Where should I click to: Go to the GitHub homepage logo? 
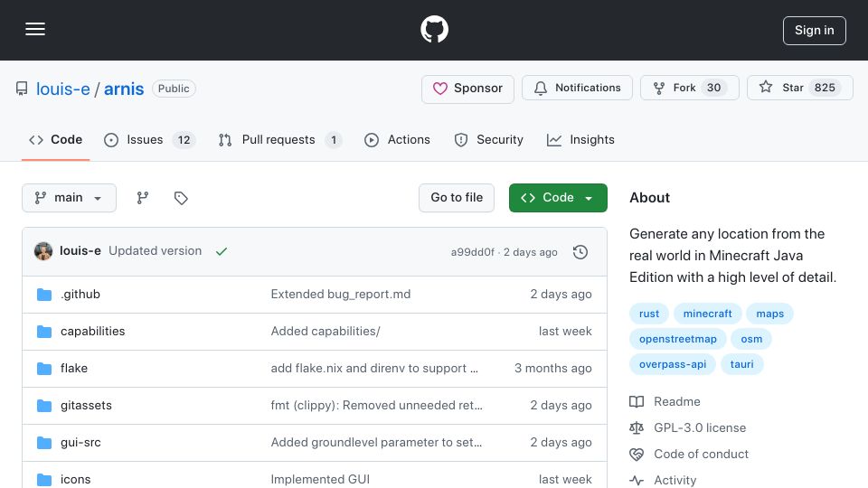434,29
